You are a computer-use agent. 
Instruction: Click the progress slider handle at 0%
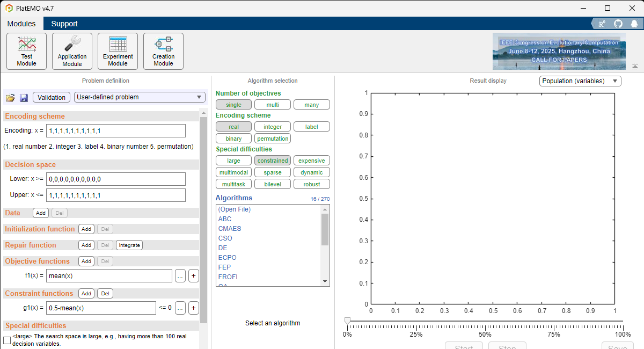[x=347, y=321]
